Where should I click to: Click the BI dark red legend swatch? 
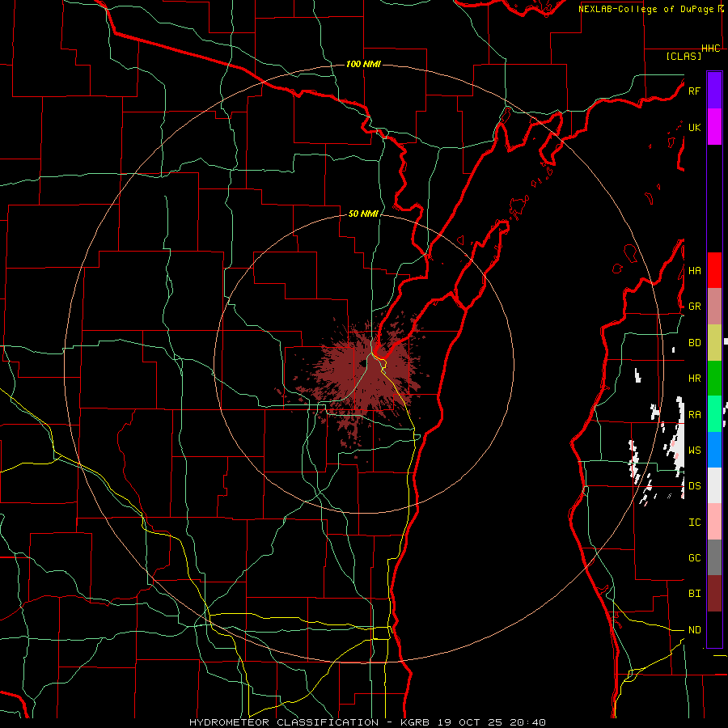(714, 594)
